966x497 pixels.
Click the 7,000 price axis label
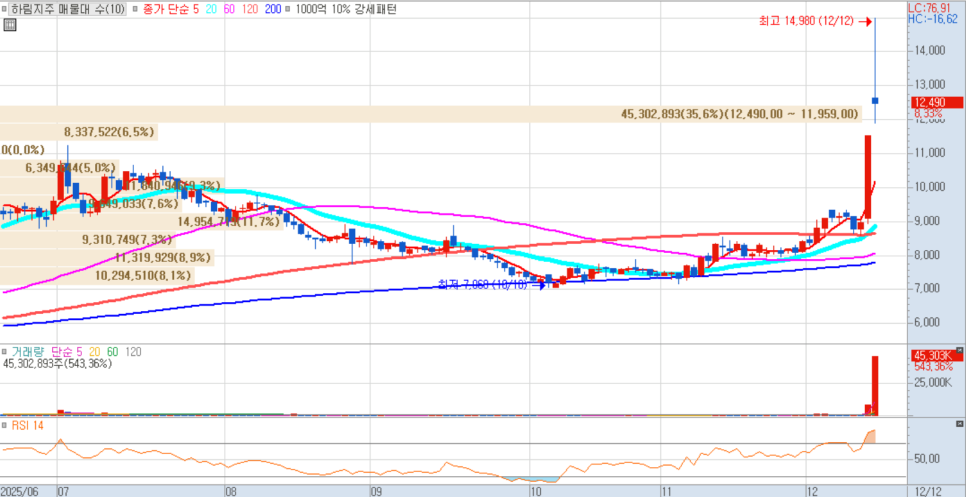point(928,288)
